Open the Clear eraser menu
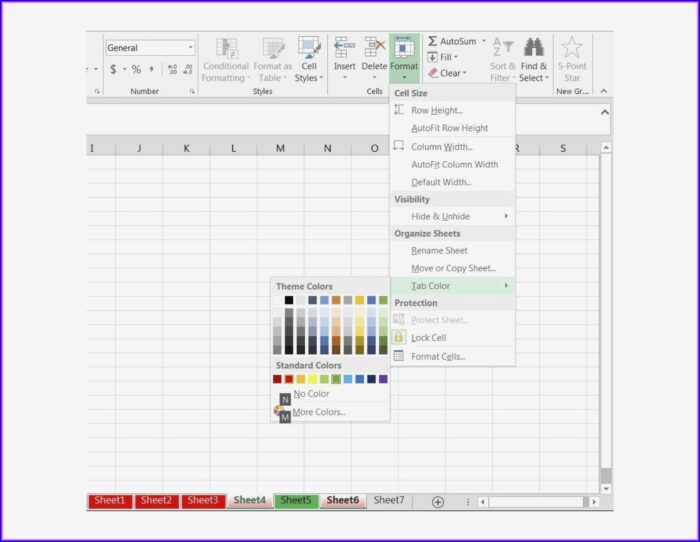 (x=447, y=73)
